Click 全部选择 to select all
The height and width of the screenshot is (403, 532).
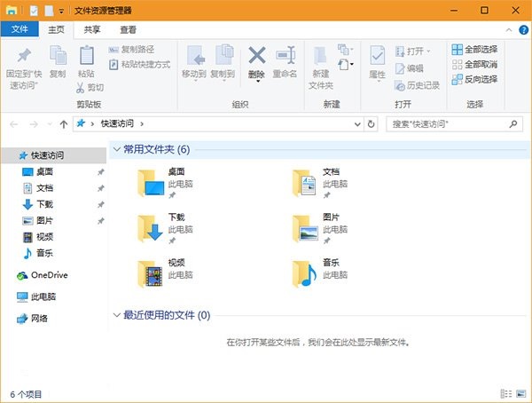pyautogui.click(x=474, y=50)
